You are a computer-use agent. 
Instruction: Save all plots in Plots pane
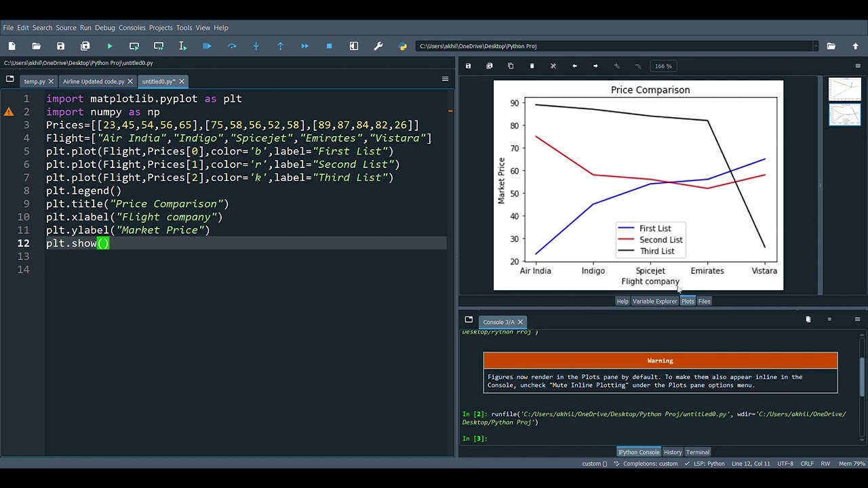[490, 66]
